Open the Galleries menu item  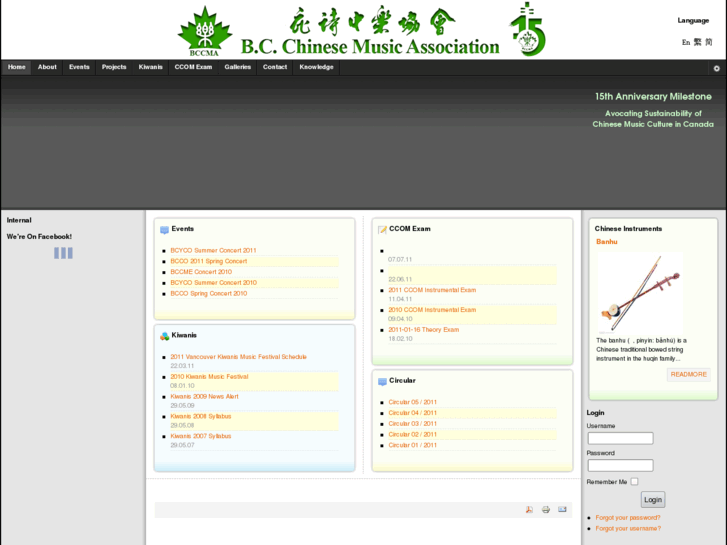(x=237, y=67)
